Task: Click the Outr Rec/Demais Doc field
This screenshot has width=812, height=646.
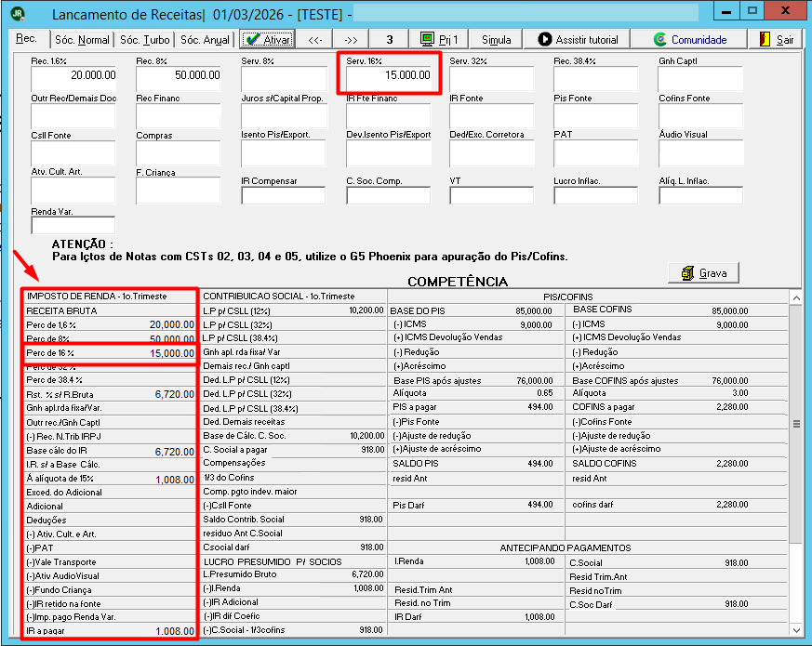Action: point(73,116)
